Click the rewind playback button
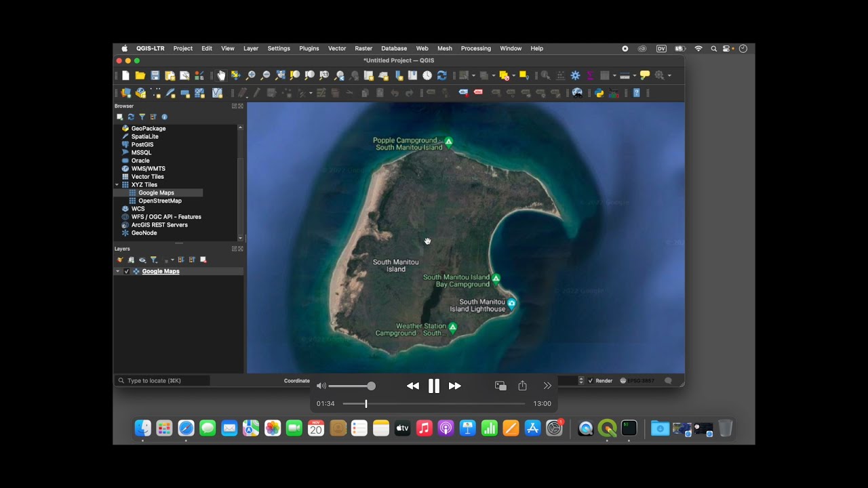The height and width of the screenshot is (488, 868). click(412, 386)
